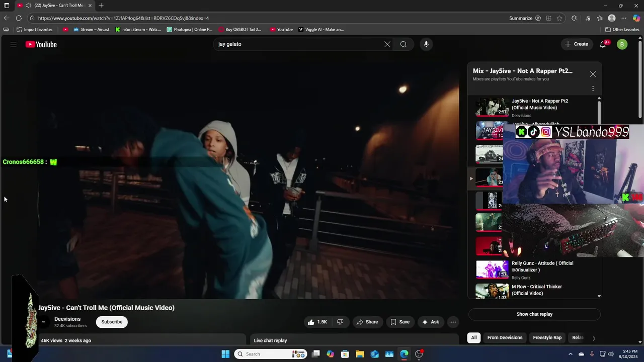Open Edge settings and more menu
Image resolution: width=644 pixels, height=362 pixels.
624,18
